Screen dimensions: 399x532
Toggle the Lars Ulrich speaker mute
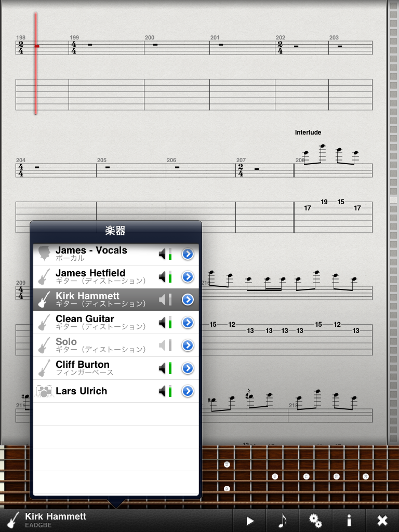pos(163,391)
